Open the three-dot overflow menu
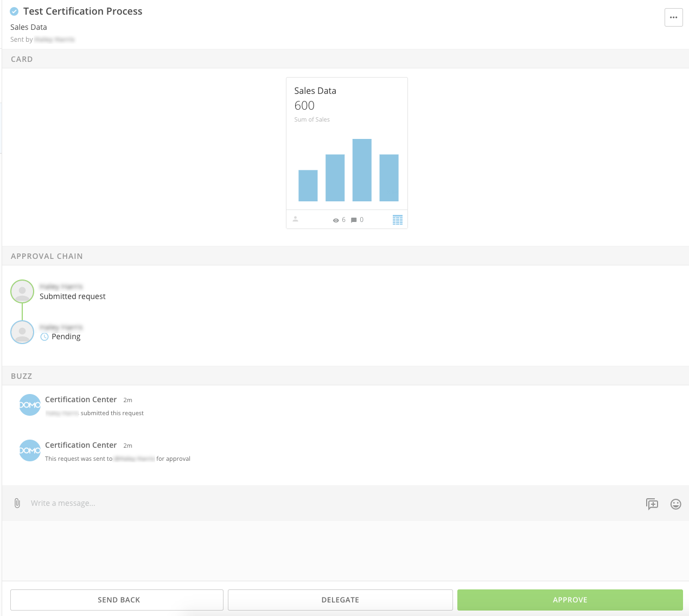Image resolution: width=689 pixels, height=616 pixels. pyautogui.click(x=673, y=17)
